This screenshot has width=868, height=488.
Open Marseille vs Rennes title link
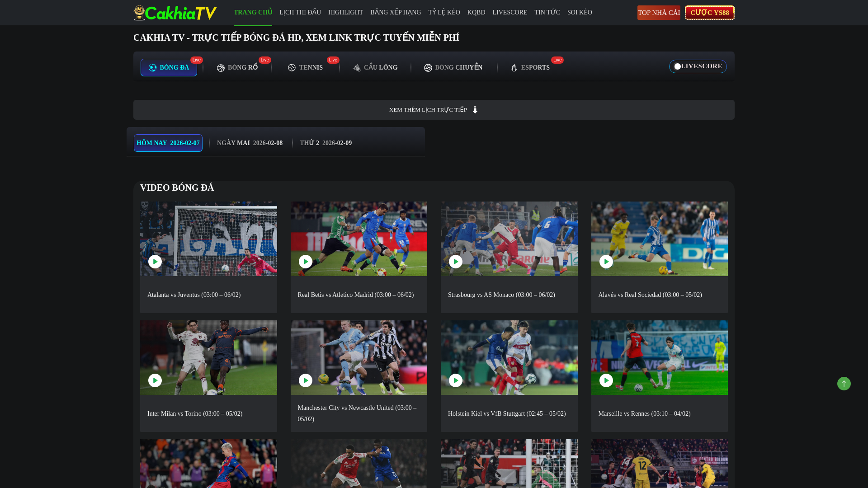pyautogui.click(x=644, y=413)
